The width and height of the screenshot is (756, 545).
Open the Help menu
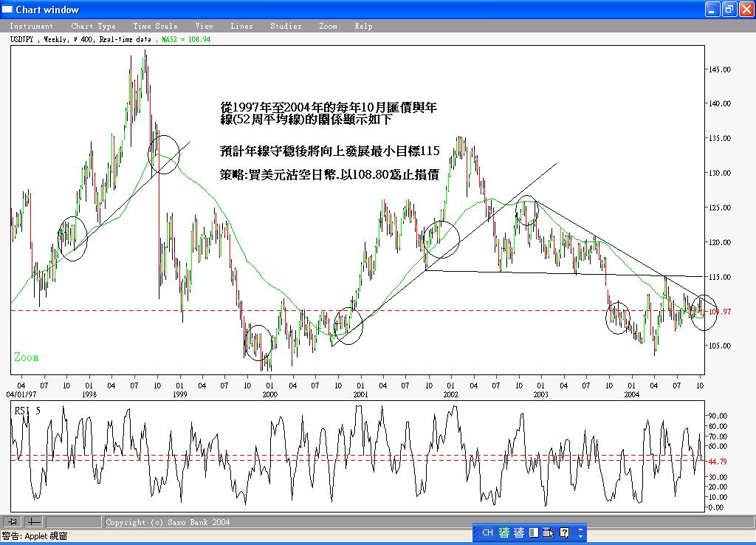(x=363, y=26)
